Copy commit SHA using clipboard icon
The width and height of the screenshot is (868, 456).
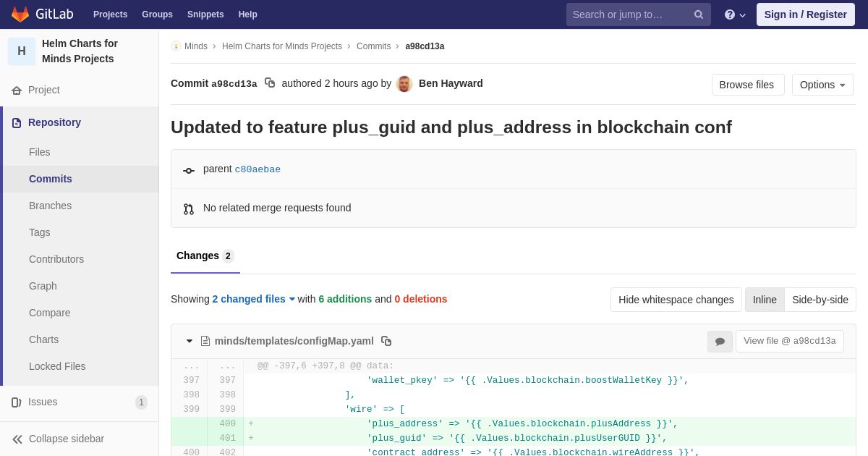270,83
